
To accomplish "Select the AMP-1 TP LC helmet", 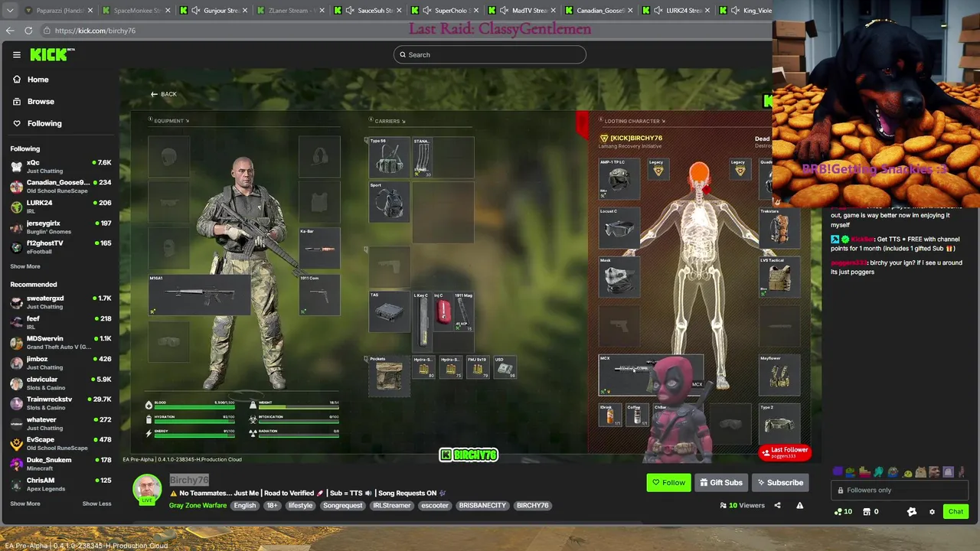I will click(619, 180).
